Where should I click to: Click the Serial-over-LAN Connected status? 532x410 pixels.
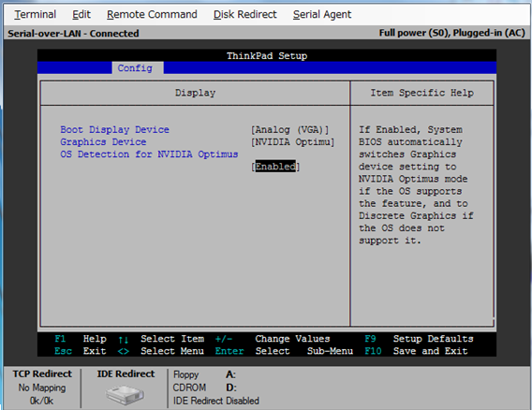(x=73, y=34)
